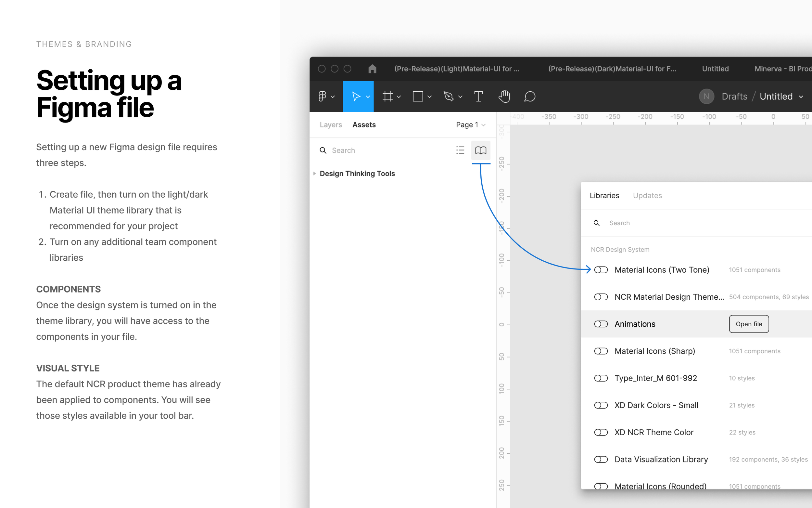Toggle NCR Material Design Theme library
812x508 pixels.
601,297
